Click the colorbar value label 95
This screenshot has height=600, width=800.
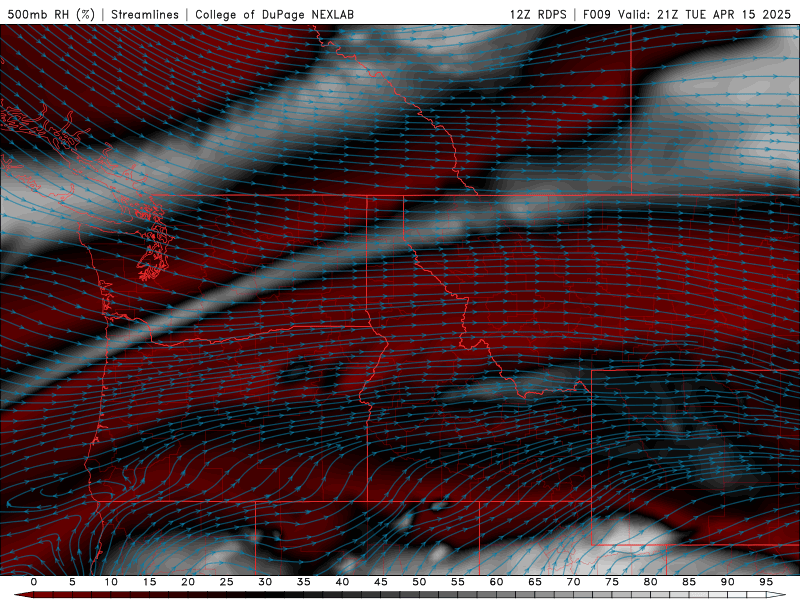[x=766, y=582]
